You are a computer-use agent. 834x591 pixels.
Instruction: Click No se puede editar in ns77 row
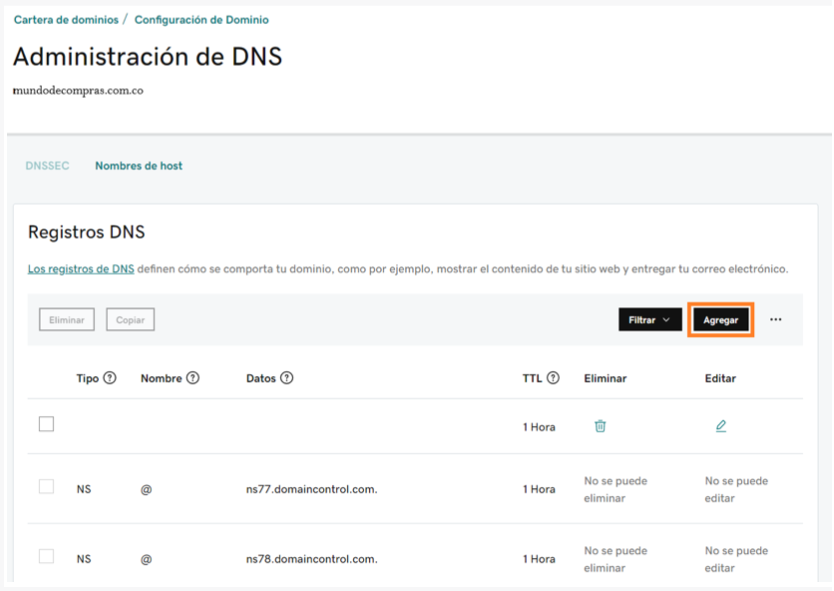tap(736, 489)
